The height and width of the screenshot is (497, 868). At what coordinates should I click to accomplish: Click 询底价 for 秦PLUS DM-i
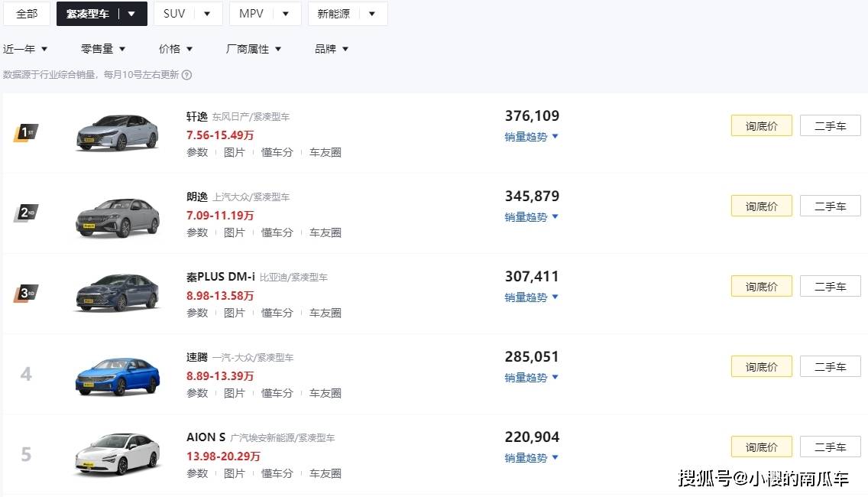761,287
